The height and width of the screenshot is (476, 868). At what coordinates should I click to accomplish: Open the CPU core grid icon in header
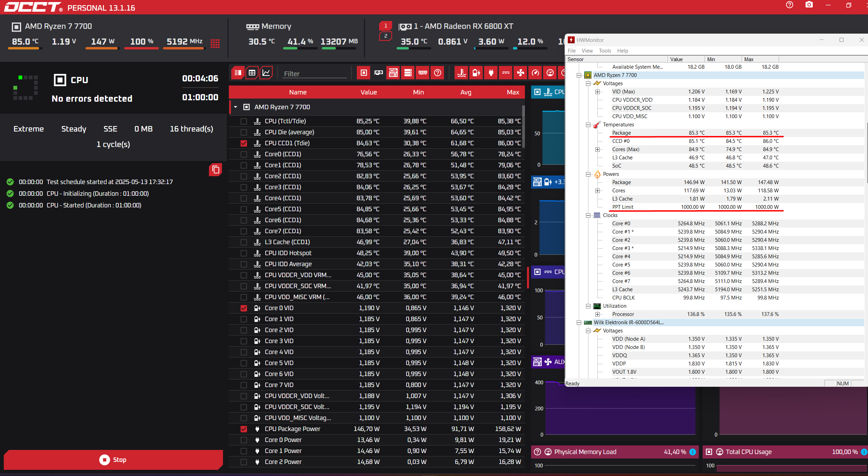pos(215,43)
